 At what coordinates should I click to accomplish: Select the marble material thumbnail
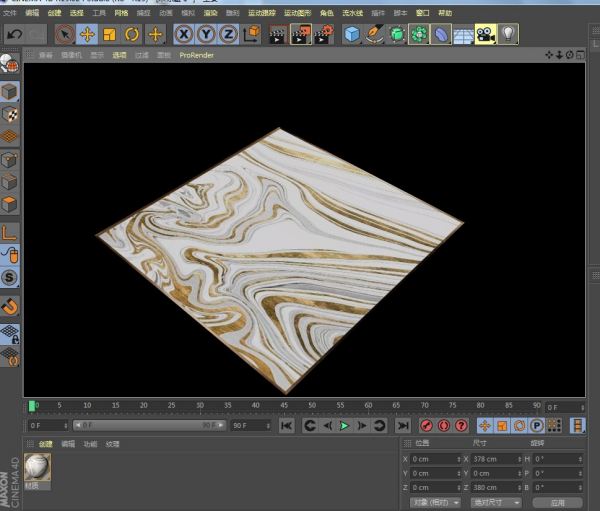click(38, 467)
